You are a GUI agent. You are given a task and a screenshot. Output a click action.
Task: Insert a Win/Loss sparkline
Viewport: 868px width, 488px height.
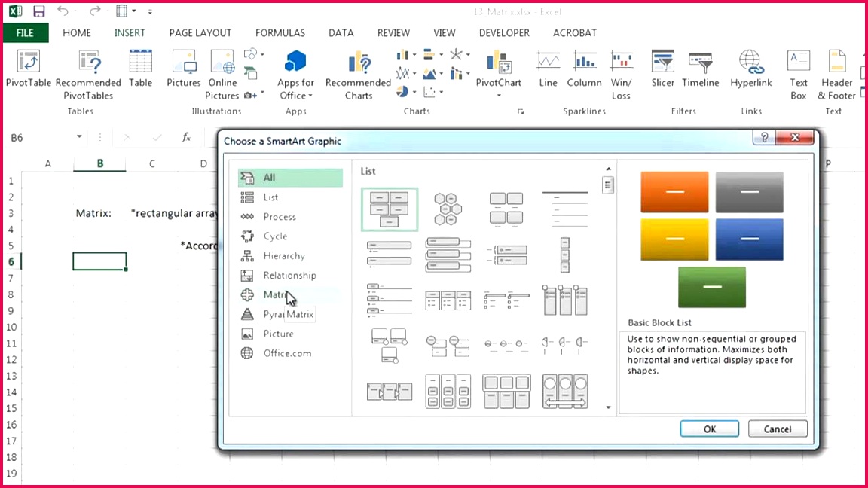(x=621, y=75)
